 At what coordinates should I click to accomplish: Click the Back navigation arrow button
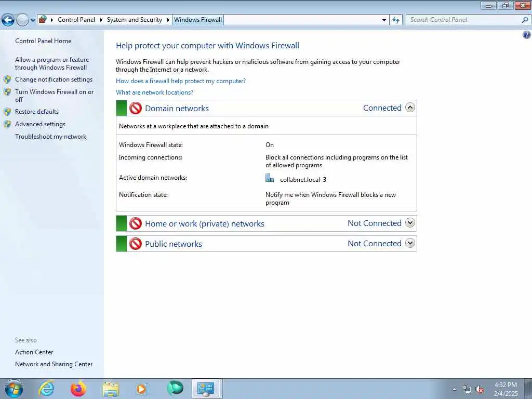8,20
